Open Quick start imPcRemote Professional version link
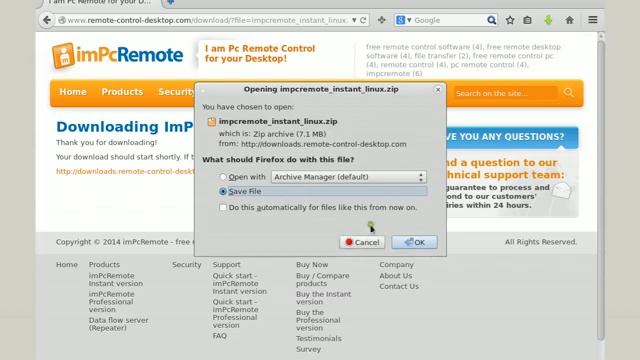This screenshot has height=360, width=640. coord(236,313)
